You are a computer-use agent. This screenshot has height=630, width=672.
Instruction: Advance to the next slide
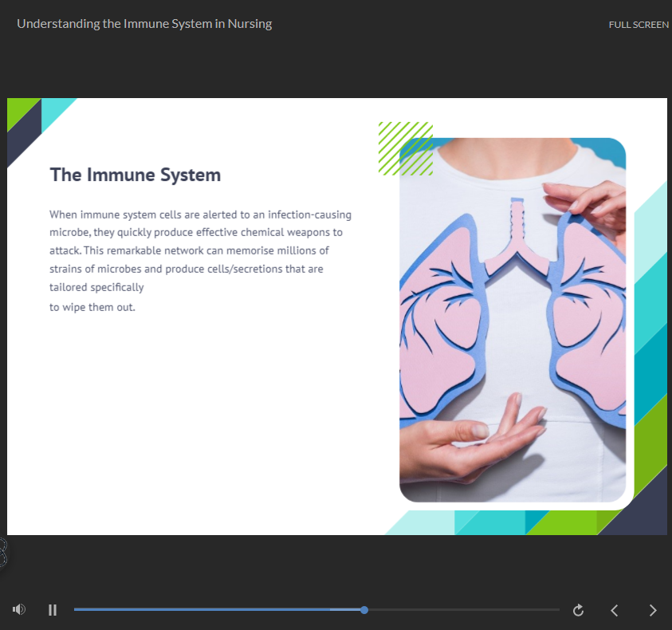point(653,610)
